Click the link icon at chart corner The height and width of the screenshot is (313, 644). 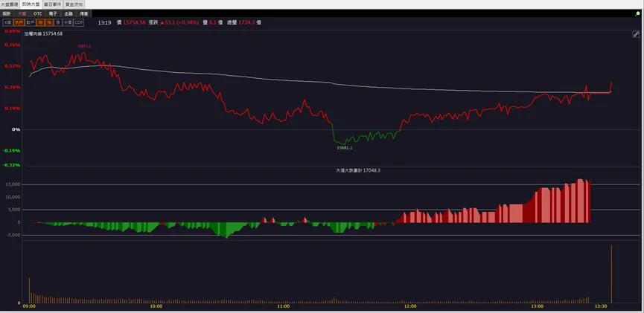click(635, 34)
